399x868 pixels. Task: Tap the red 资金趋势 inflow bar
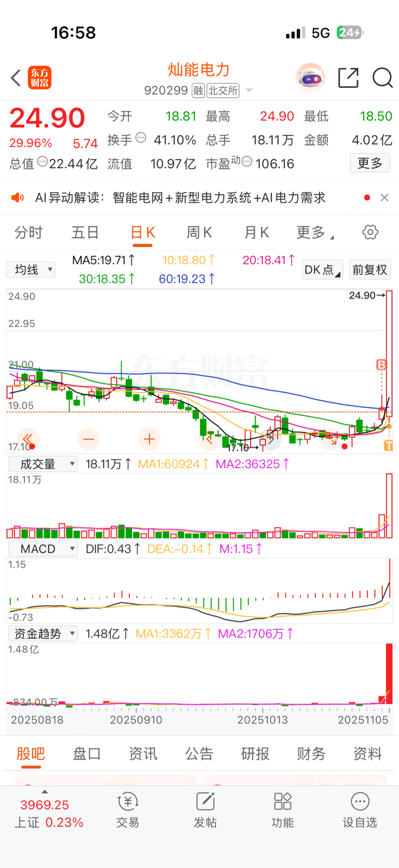click(389, 674)
